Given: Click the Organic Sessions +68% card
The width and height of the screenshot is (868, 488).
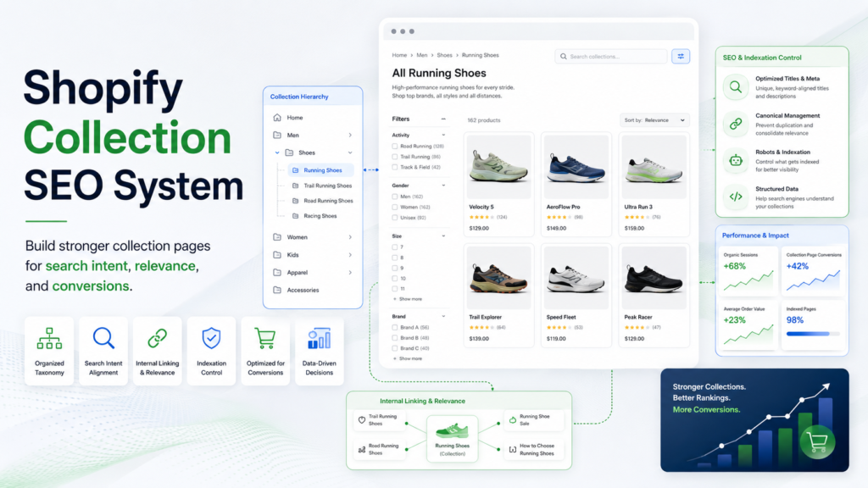Looking at the screenshot, I should 748,271.
